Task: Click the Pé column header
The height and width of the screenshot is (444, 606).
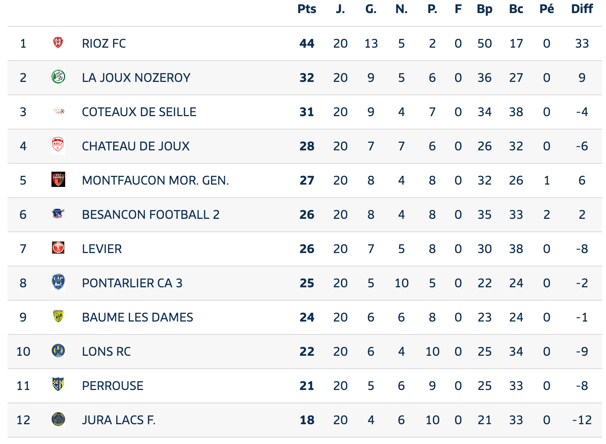Action: pyautogui.click(x=546, y=9)
